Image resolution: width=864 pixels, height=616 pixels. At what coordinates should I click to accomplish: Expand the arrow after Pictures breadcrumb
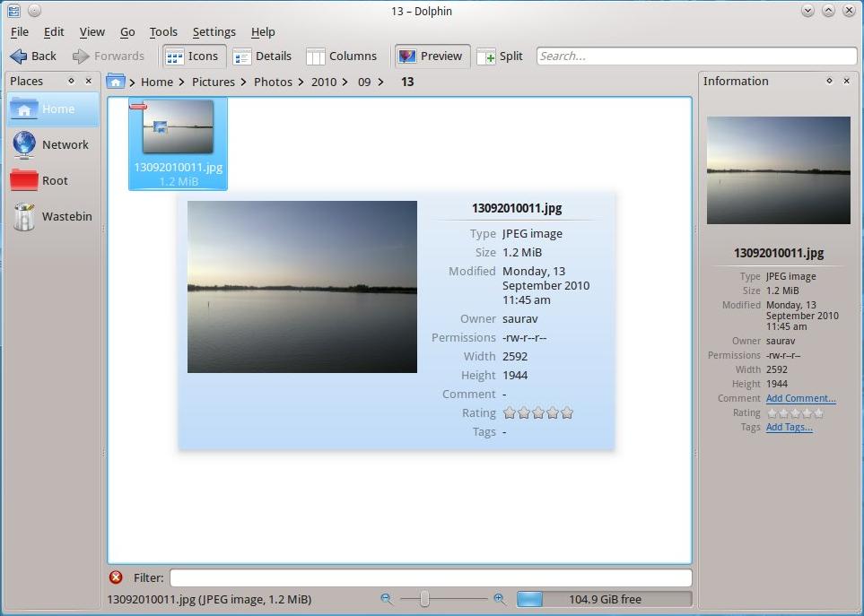(x=244, y=82)
